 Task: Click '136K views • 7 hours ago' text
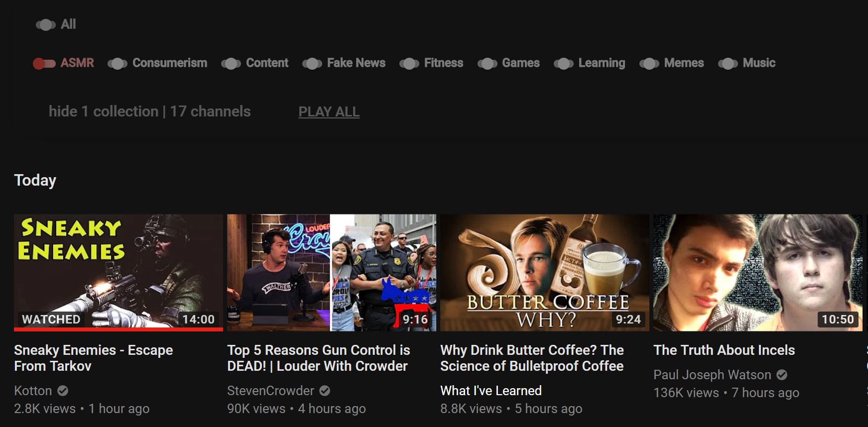pyautogui.click(x=726, y=393)
